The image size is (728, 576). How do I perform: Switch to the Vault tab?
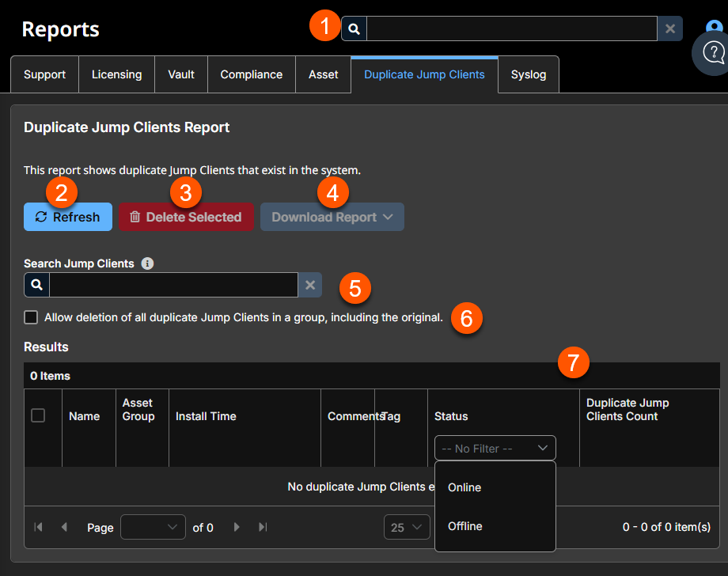(x=181, y=74)
